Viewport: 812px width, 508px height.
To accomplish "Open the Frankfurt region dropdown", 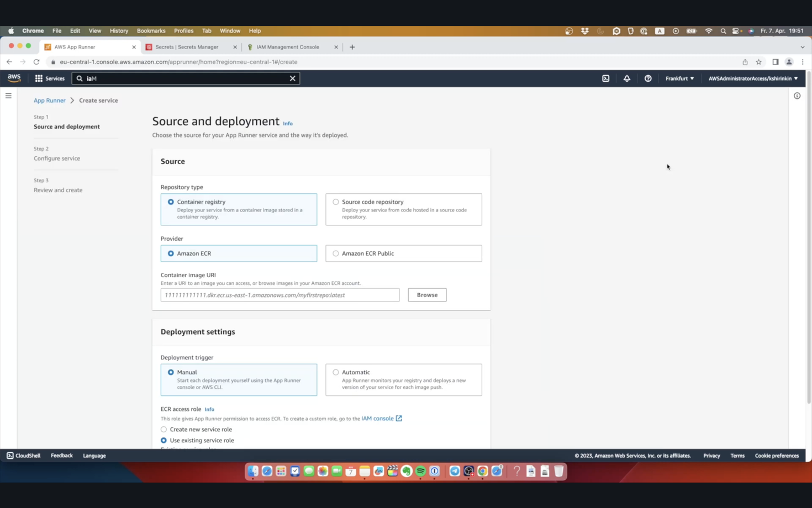I will pyautogui.click(x=679, y=78).
